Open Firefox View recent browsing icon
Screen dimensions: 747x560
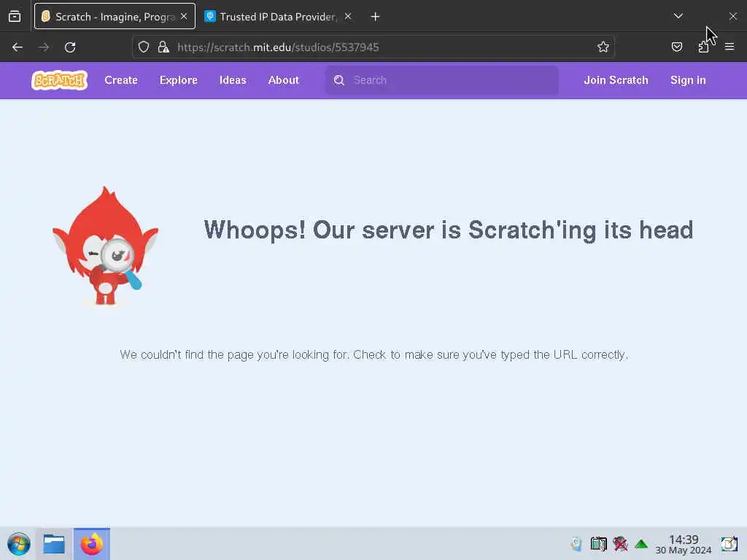pyautogui.click(x=15, y=17)
